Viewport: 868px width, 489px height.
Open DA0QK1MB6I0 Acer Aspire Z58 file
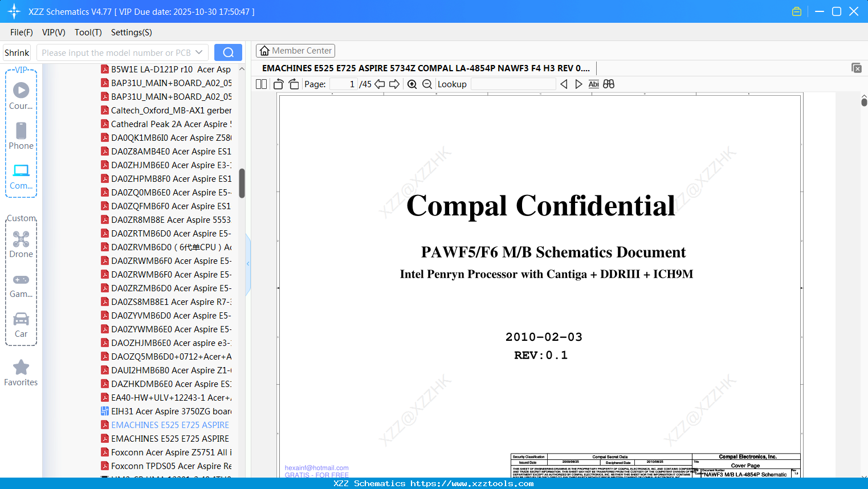pyautogui.click(x=166, y=138)
